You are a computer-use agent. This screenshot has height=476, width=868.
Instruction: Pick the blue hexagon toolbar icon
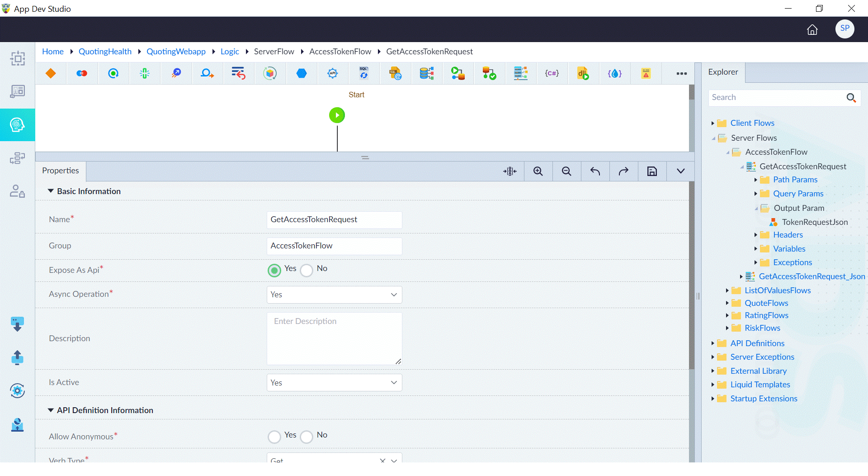(302, 73)
